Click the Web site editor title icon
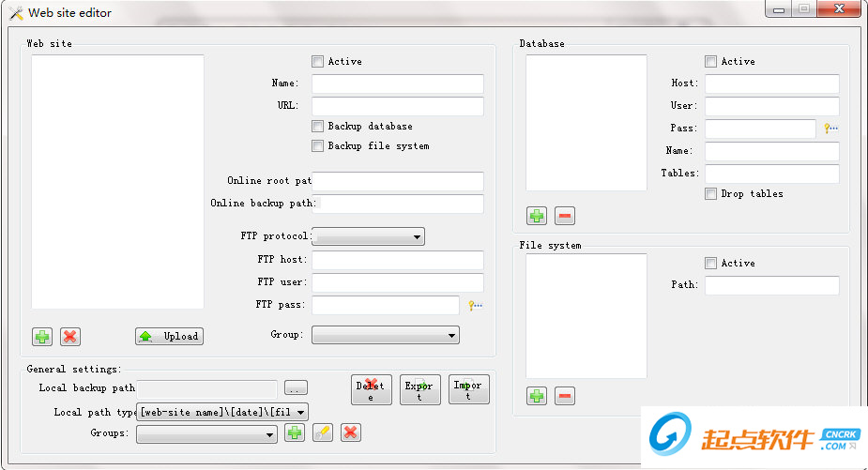The image size is (868, 470). (x=16, y=13)
